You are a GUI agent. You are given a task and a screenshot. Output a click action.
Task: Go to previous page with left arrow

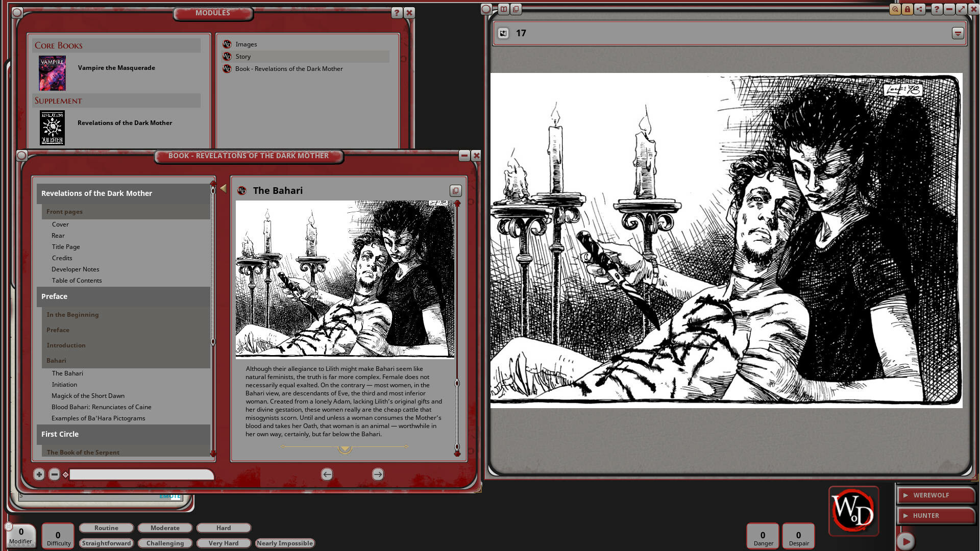pos(327,474)
